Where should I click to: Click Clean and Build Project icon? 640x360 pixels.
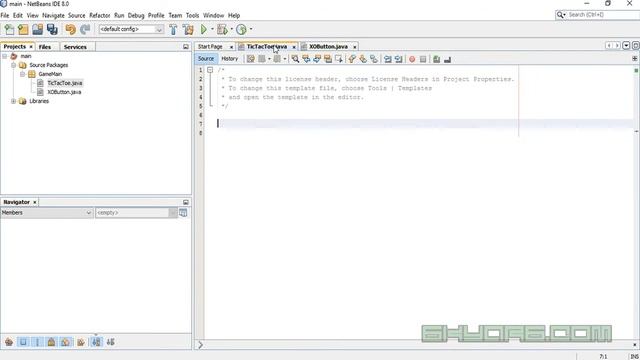(188, 29)
